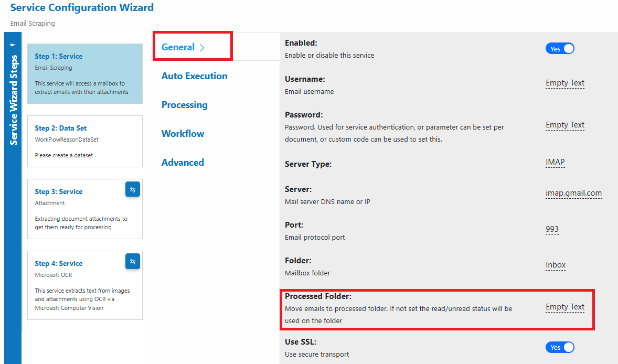This screenshot has height=364, width=618.
Task: Select Step 1: Service Email Scraping card
Action: (x=85, y=73)
